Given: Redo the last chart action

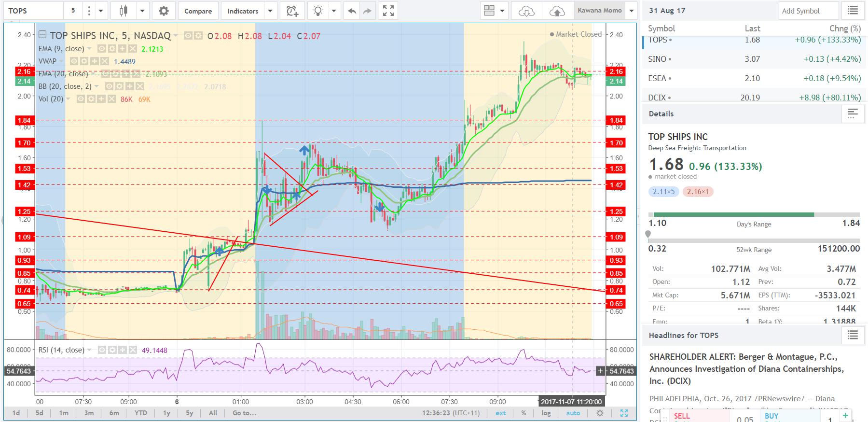Looking at the screenshot, I should point(367,11).
